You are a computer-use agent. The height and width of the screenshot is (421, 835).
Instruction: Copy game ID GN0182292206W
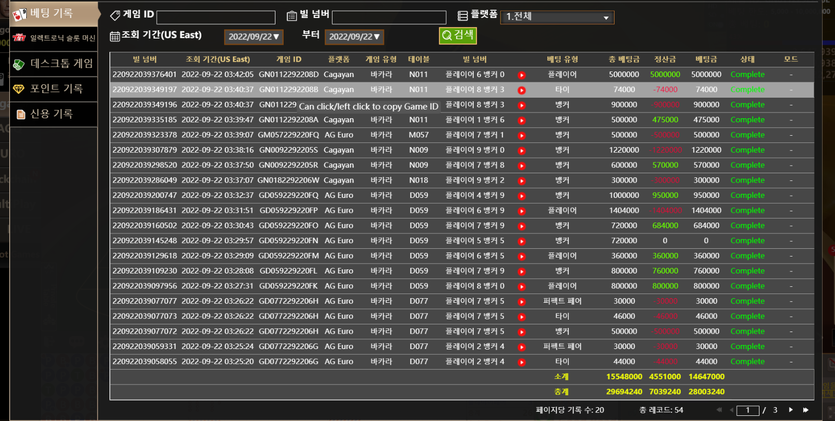[289, 180]
